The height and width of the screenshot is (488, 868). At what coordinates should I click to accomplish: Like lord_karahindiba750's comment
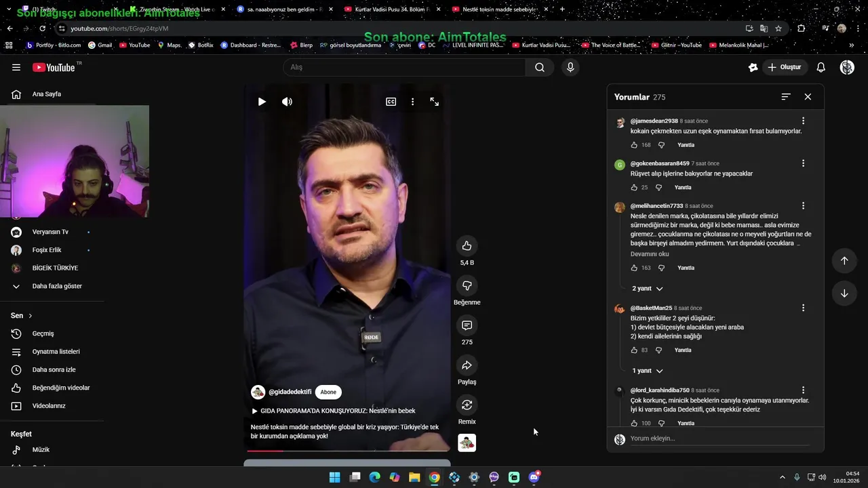[634, 423]
